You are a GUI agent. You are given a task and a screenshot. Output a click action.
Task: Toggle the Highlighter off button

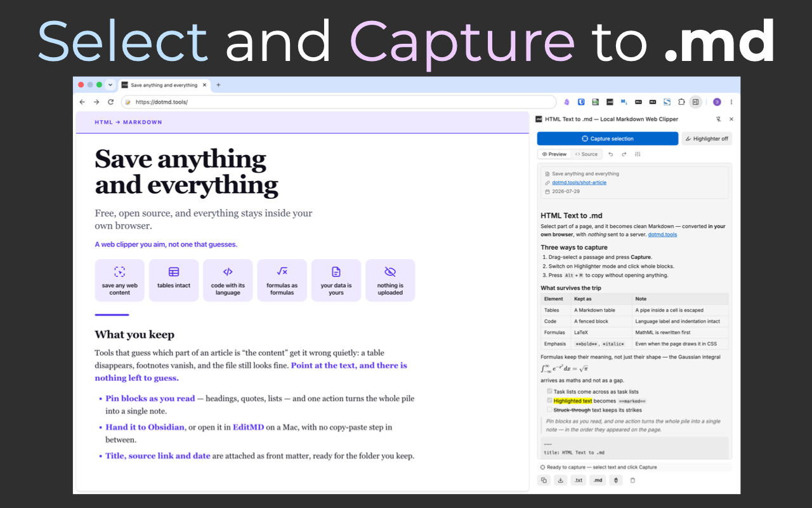click(x=706, y=138)
